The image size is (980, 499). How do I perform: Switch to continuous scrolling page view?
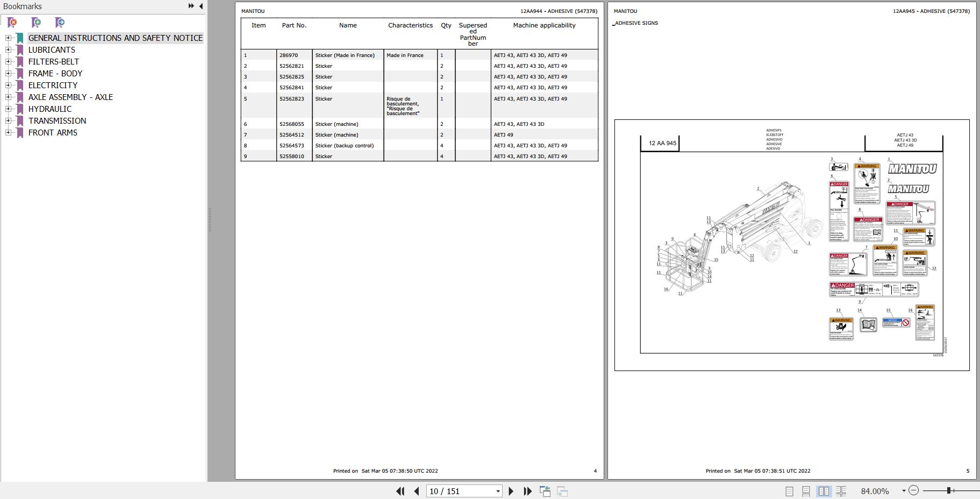tap(806, 491)
